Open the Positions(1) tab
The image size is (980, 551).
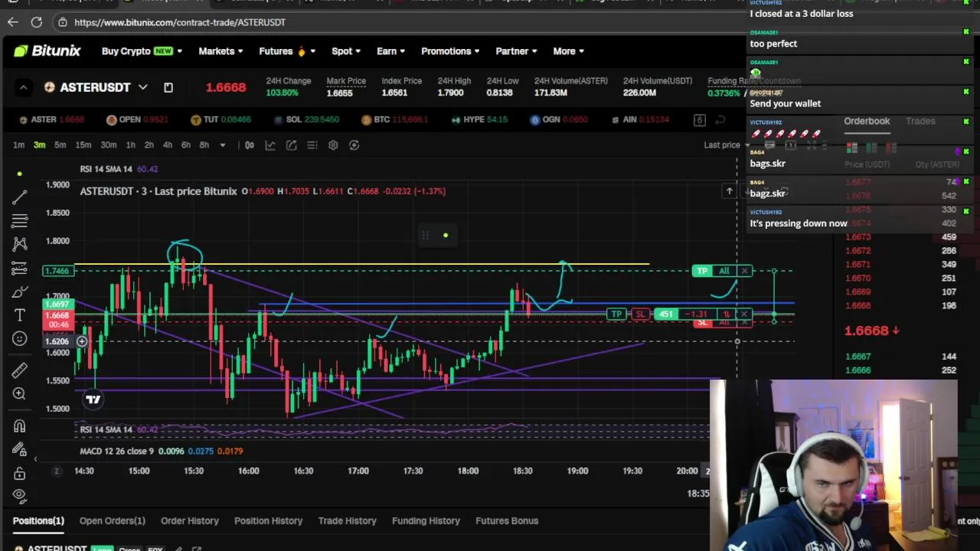click(38, 520)
